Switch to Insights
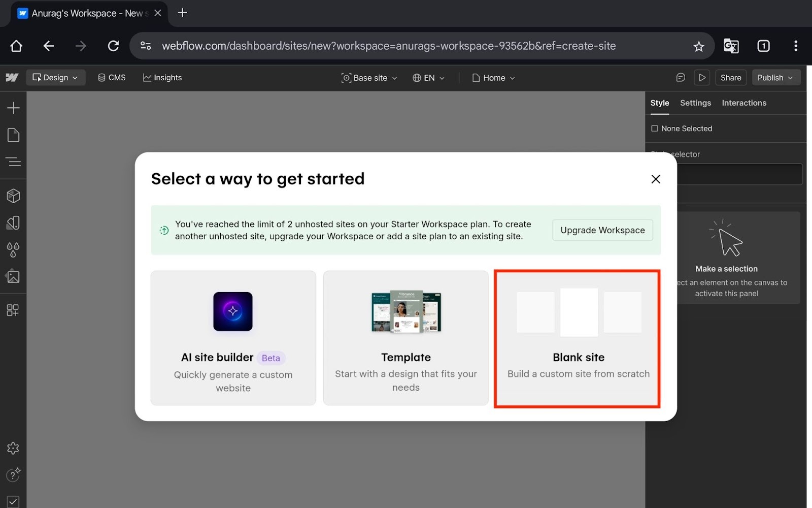 162,78
